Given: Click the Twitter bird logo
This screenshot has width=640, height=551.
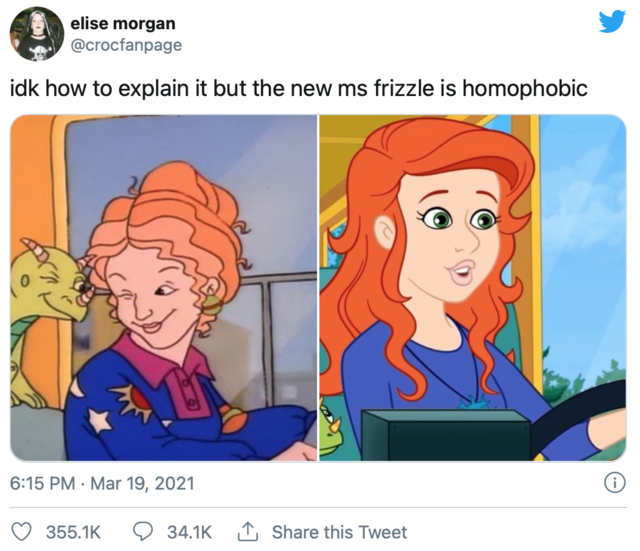Looking at the screenshot, I should click(612, 21).
